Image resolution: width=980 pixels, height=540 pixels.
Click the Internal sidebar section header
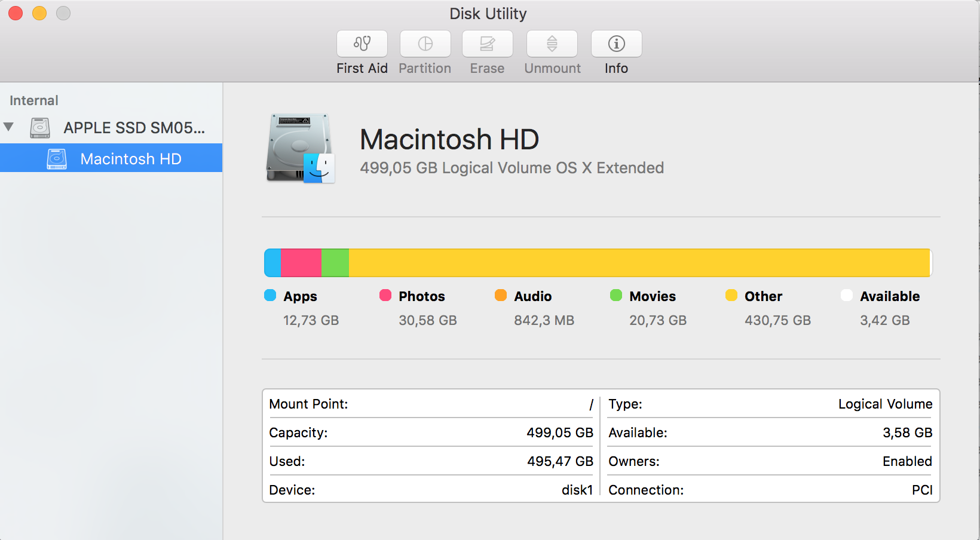(x=34, y=100)
